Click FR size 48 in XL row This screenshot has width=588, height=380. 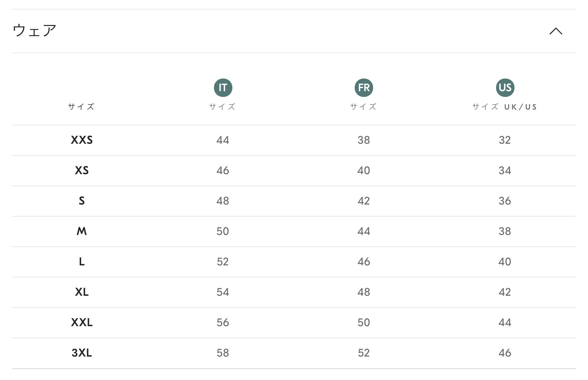(x=364, y=292)
